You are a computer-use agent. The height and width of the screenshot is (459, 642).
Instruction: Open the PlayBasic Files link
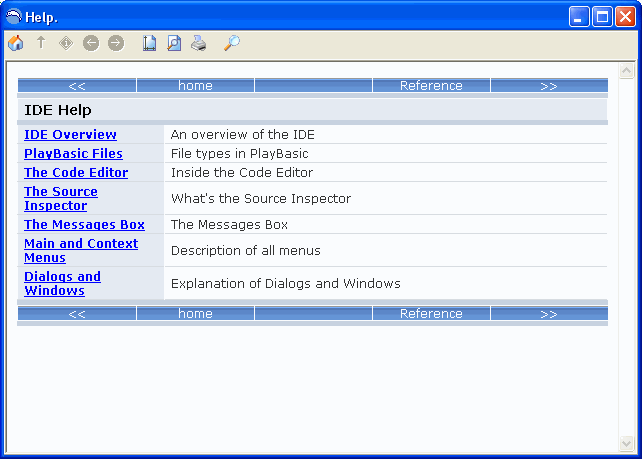73,154
